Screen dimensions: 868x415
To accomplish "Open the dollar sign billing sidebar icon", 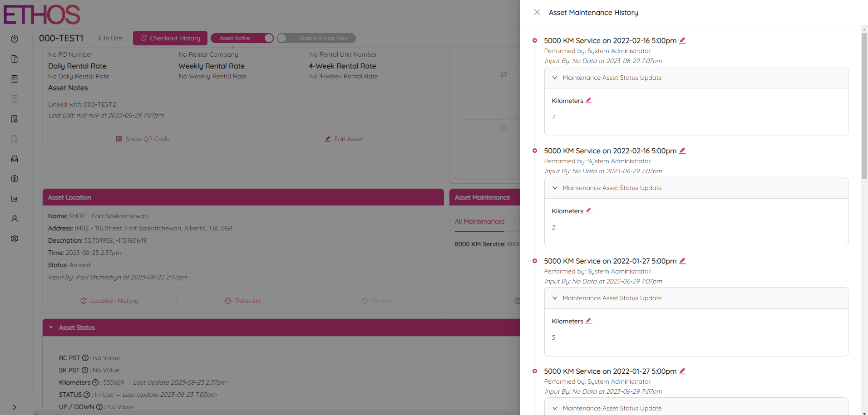I will coord(15,179).
